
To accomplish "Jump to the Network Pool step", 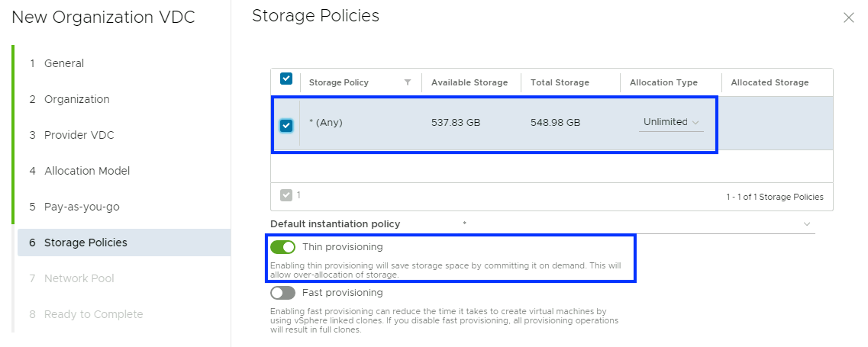I will (x=79, y=278).
